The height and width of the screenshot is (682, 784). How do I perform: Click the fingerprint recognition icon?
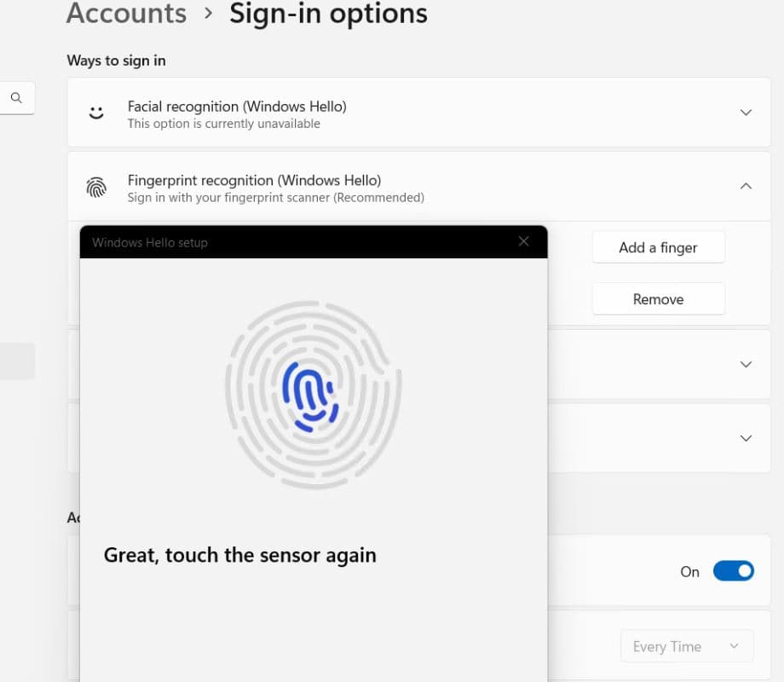click(x=96, y=188)
